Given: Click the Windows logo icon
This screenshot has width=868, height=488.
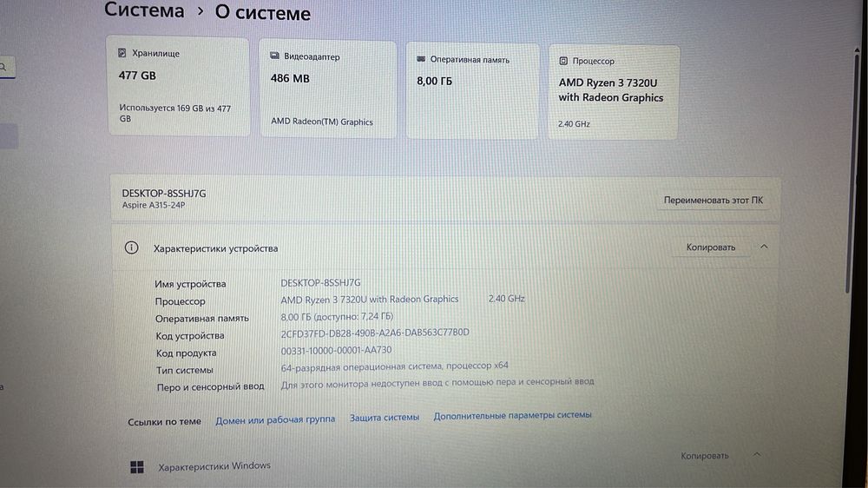Looking at the screenshot, I should click(x=137, y=467).
